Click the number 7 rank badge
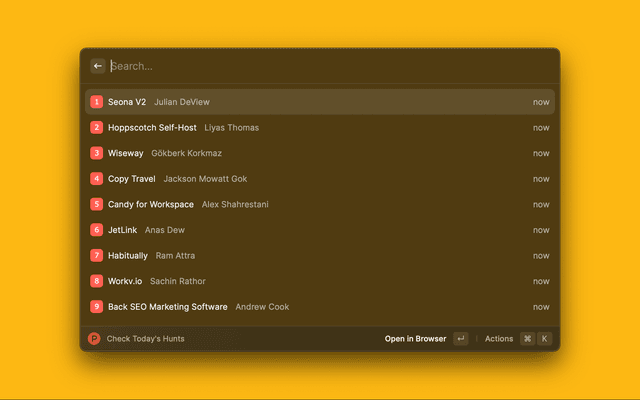This screenshot has width=640, height=400. click(96, 256)
